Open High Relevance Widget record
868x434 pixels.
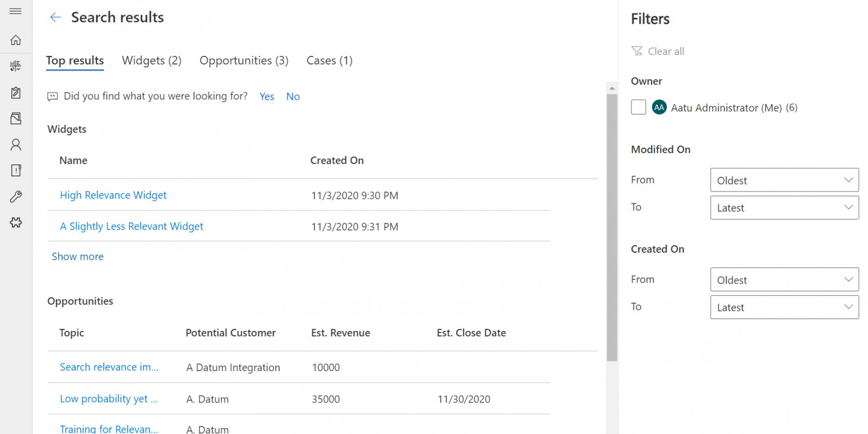(113, 195)
